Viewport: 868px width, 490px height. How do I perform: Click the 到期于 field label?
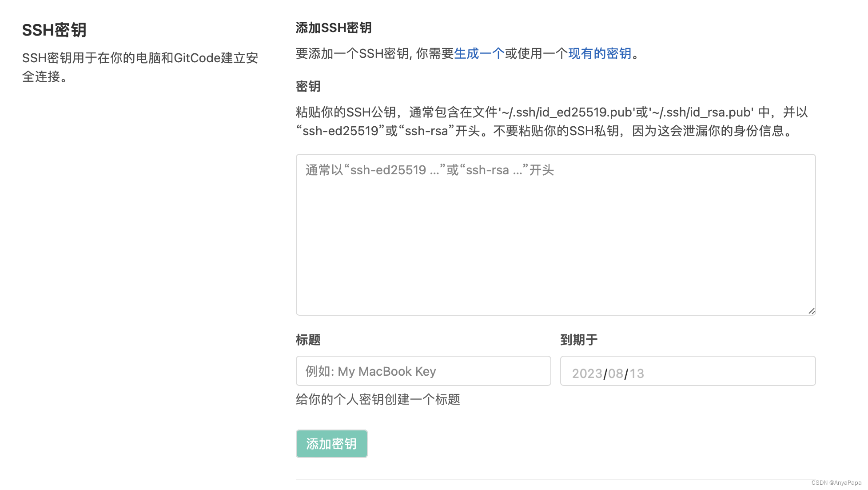pos(579,340)
